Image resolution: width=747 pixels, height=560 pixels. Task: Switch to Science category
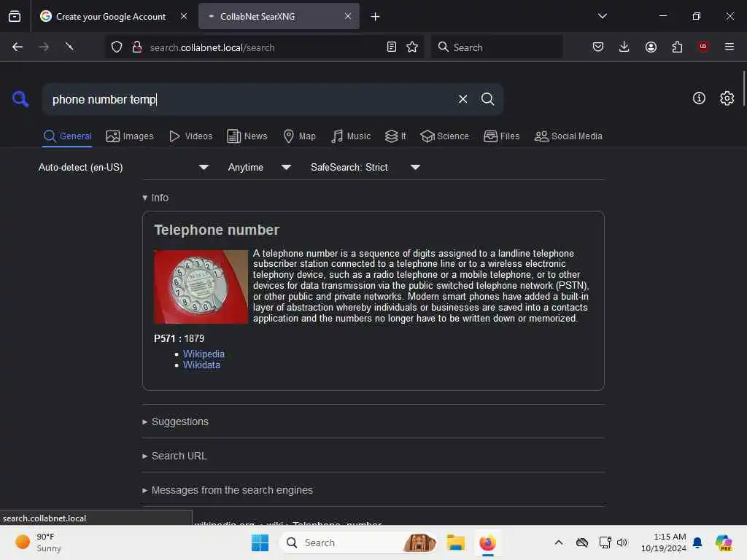pyautogui.click(x=444, y=136)
